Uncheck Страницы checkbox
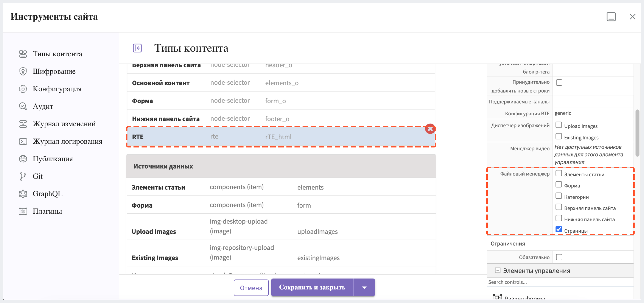The image size is (644, 303). point(559,229)
